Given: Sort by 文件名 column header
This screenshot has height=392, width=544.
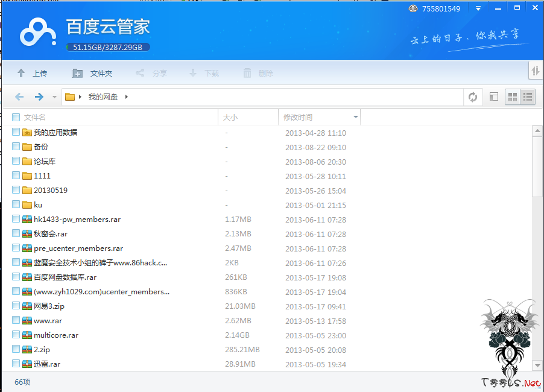Looking at the screenshot, I should point(35,117).
